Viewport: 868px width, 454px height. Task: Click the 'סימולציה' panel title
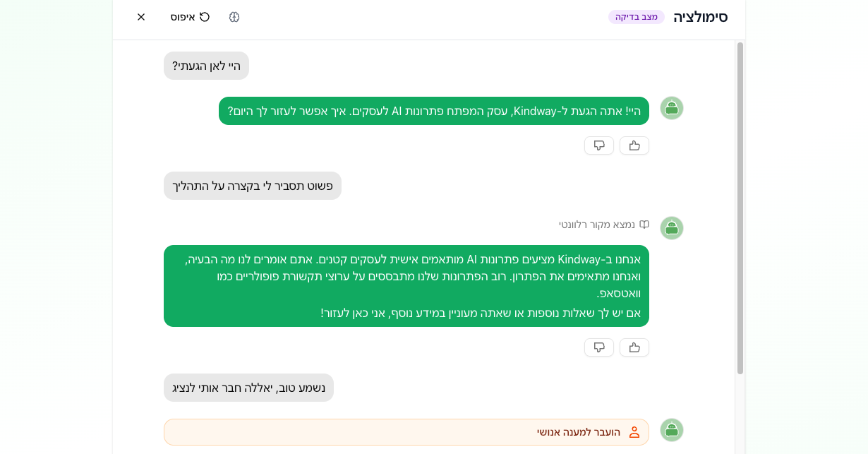[x=700, y=17]
